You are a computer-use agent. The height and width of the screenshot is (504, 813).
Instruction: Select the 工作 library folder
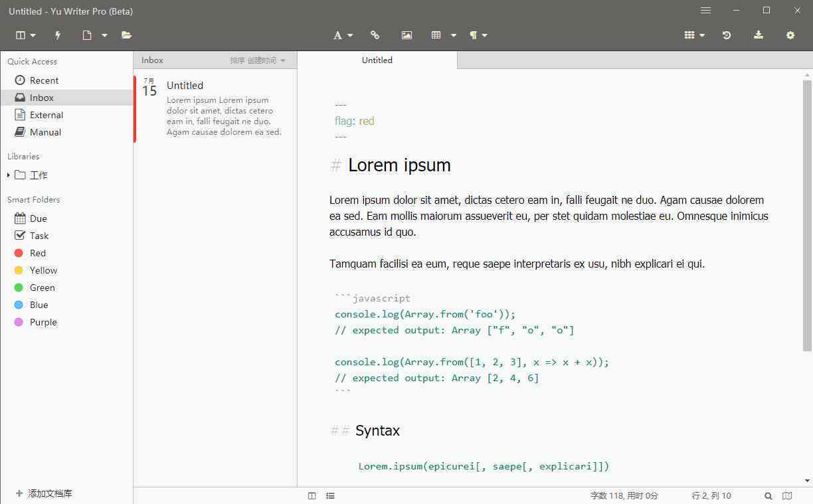[31, 175]
